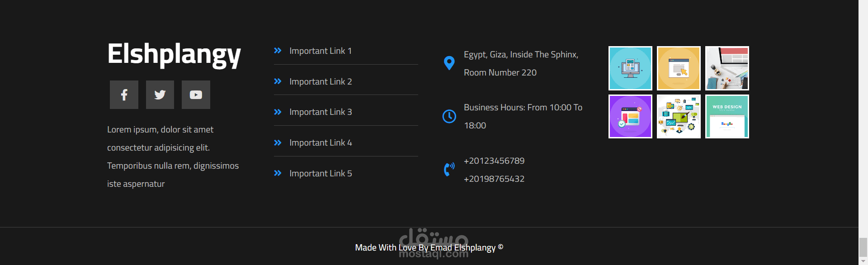
Task: Click the chevron beside Important Link 1
Action: pos(278,51)
